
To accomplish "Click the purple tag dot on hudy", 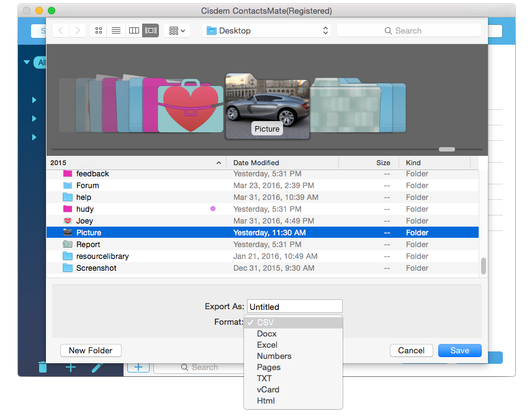I will tap(213, 209).
